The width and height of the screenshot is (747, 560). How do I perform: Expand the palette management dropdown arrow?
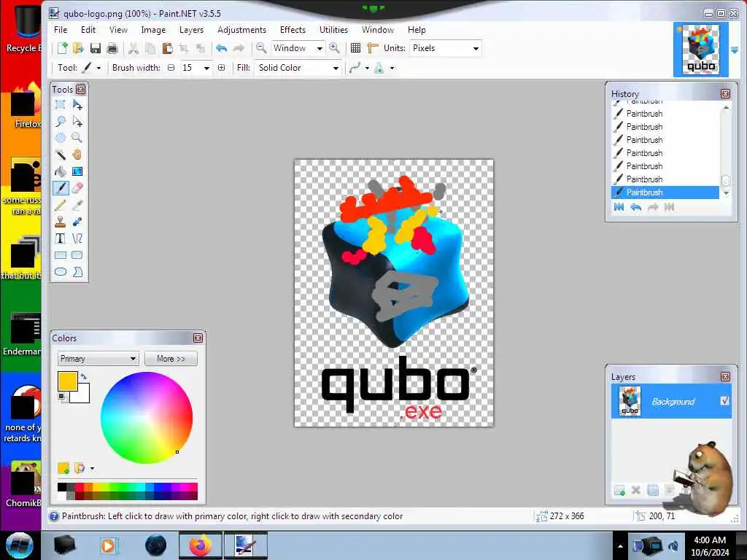coord(93,469)
